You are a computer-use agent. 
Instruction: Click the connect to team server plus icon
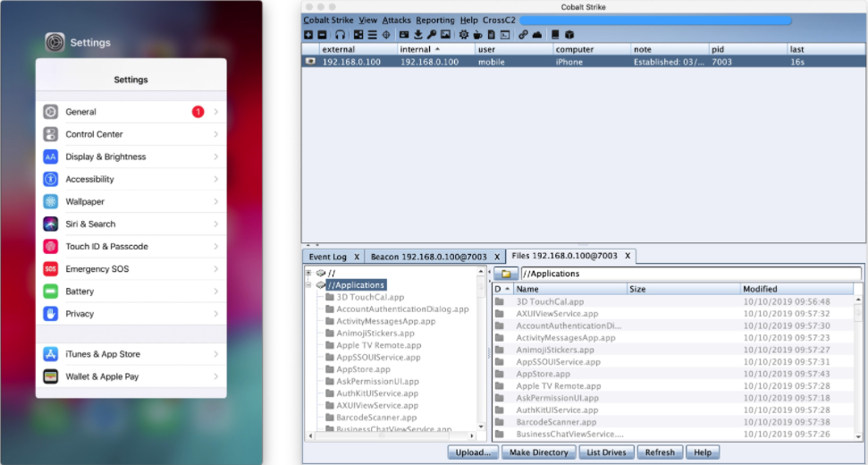tap(309, 35)
